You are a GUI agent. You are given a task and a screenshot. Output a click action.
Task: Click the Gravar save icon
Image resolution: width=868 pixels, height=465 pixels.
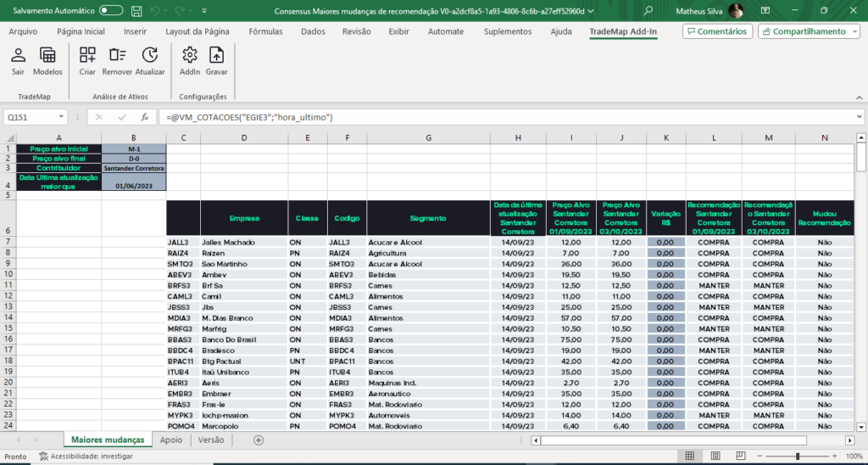[x=216, y=55]
